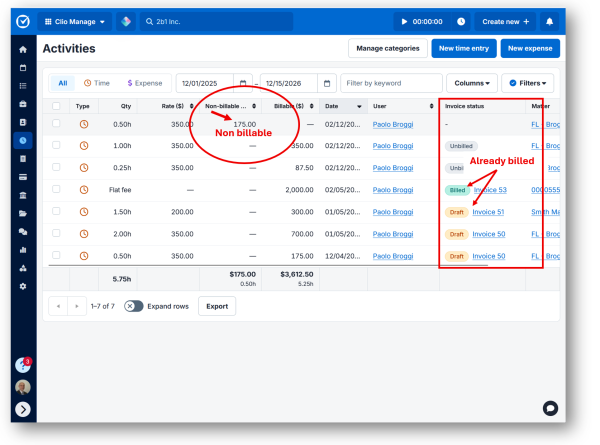Open Accounts bank icon in sidebar
Screen dimensions: 600x445
click(x=23, y=195)
